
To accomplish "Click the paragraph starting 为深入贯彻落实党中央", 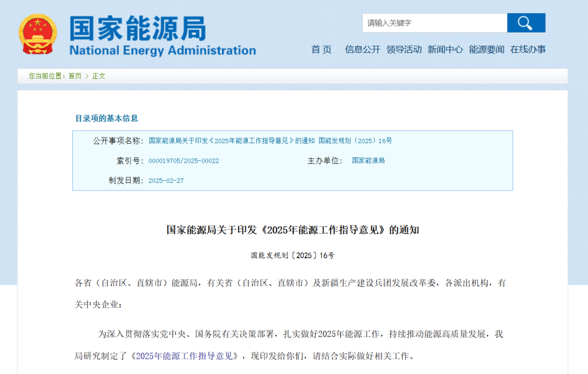I will (x=289, y=345).
